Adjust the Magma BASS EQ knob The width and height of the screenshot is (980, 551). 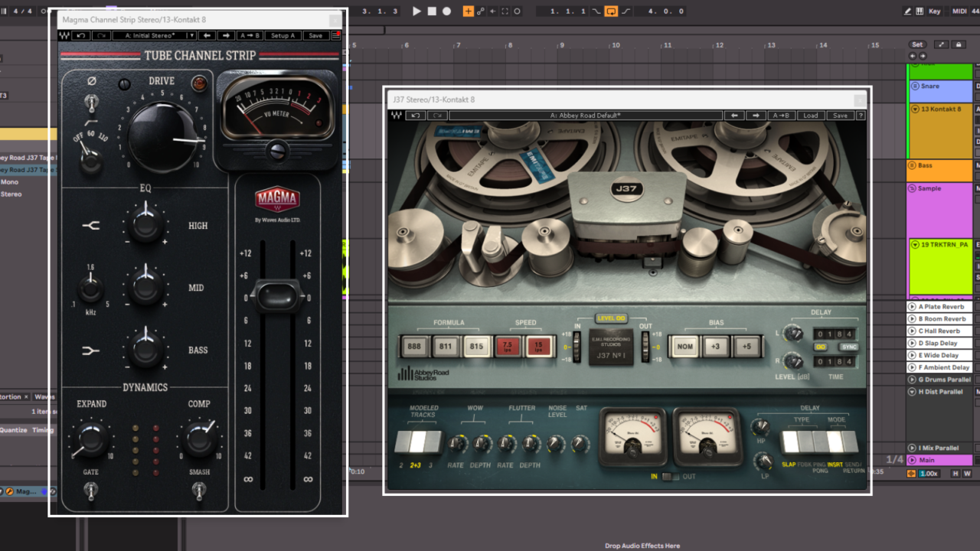pos(145,349)
